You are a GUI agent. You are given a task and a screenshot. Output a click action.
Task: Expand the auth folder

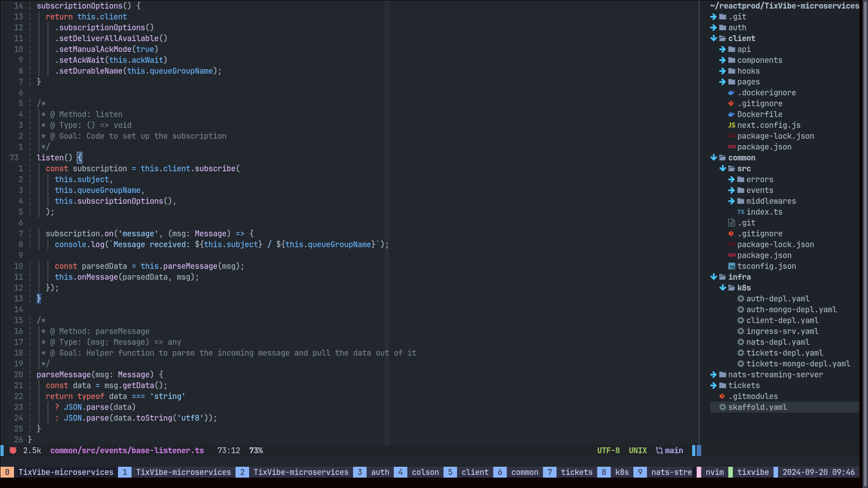713,28
